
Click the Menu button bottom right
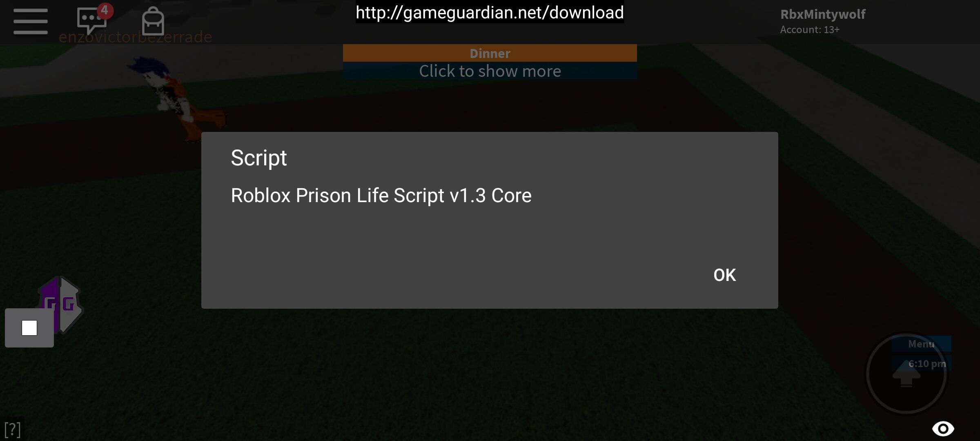[x=920, y=345]
